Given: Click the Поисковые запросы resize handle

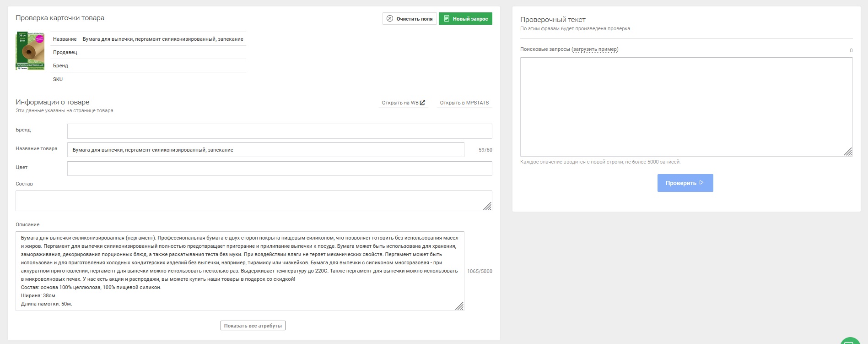Looking at the screenshot, I should pyautogui.click(x=848, y=152).
